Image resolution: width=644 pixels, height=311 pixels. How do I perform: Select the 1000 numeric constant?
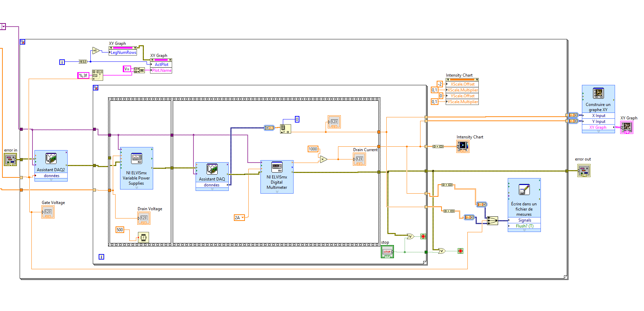[x=313, y=149]
